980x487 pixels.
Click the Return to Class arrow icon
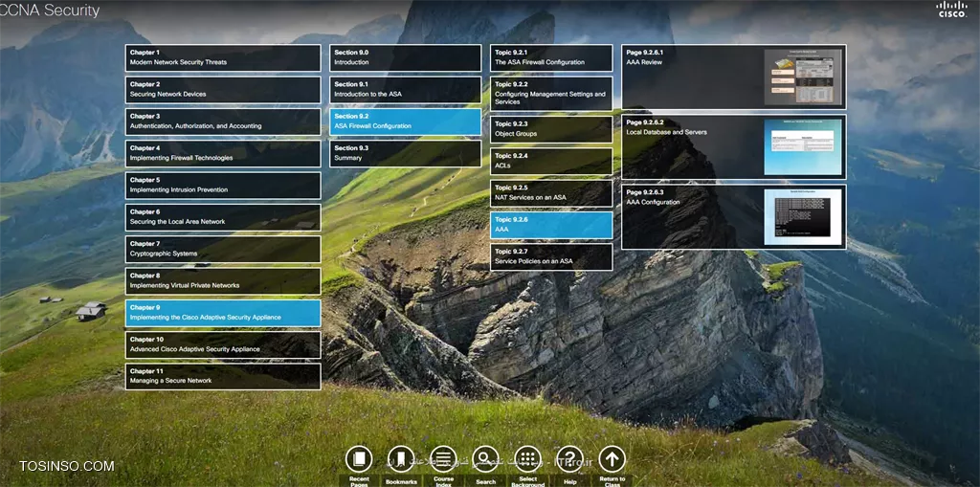[612, 459]
